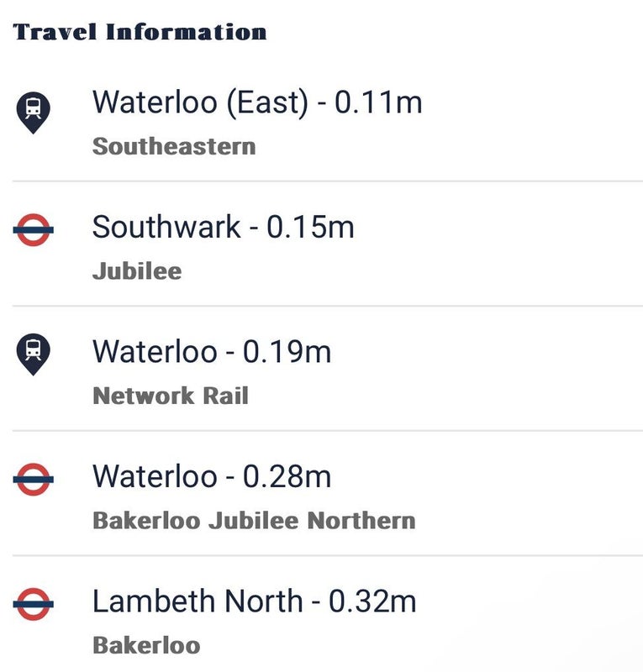Viewport: 643px width, 672px height.
Task: Click the Travel Information heading
Action: click(x=140, y=33)
